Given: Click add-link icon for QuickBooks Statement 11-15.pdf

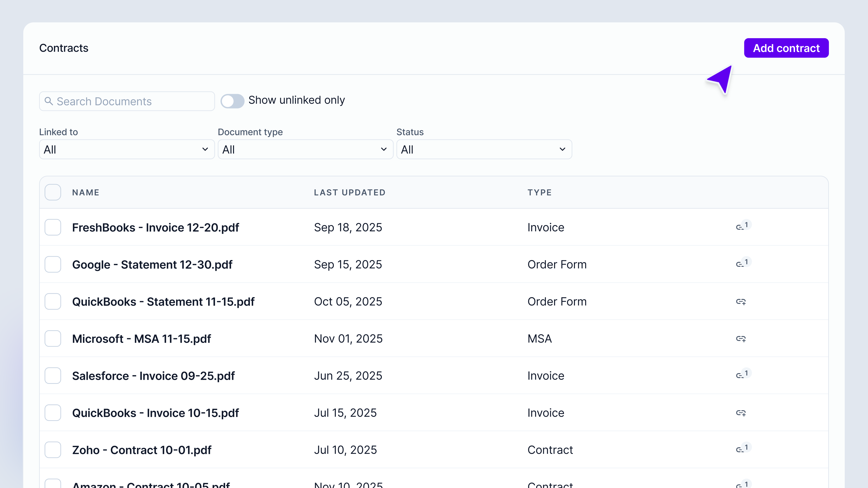Looking at the screenshot, I should tap(741, 301).
